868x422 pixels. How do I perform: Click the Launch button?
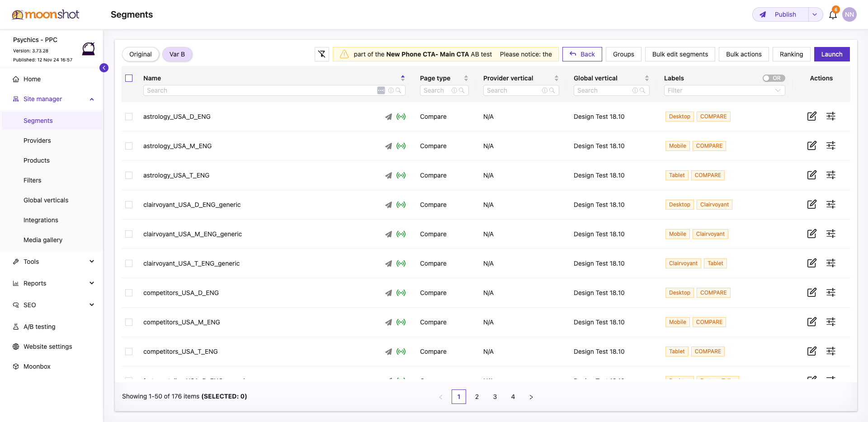[x=832, y=54]
